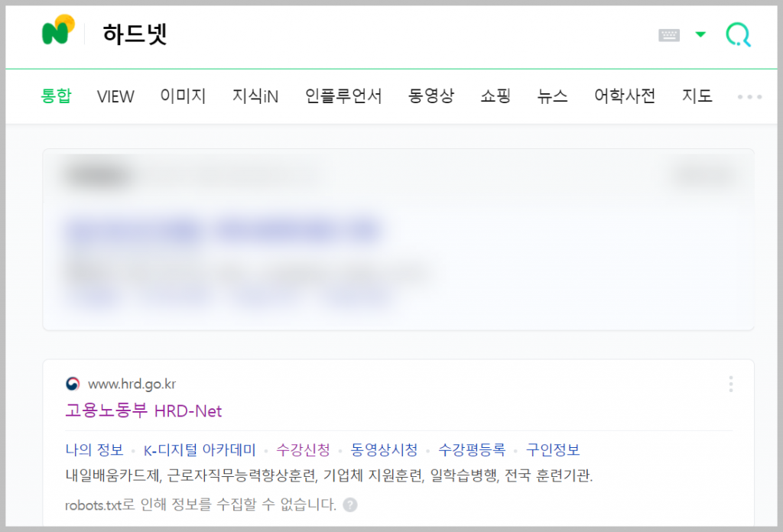Click the Naver logo icon

click(58, 30)
